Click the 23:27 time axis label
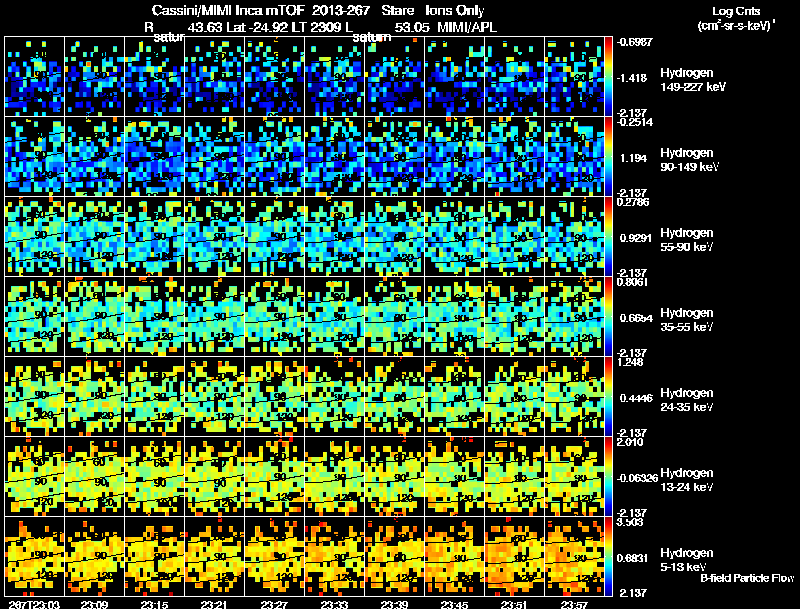The width and height of the screenshot is (800, 609). (x=274, y=604)
